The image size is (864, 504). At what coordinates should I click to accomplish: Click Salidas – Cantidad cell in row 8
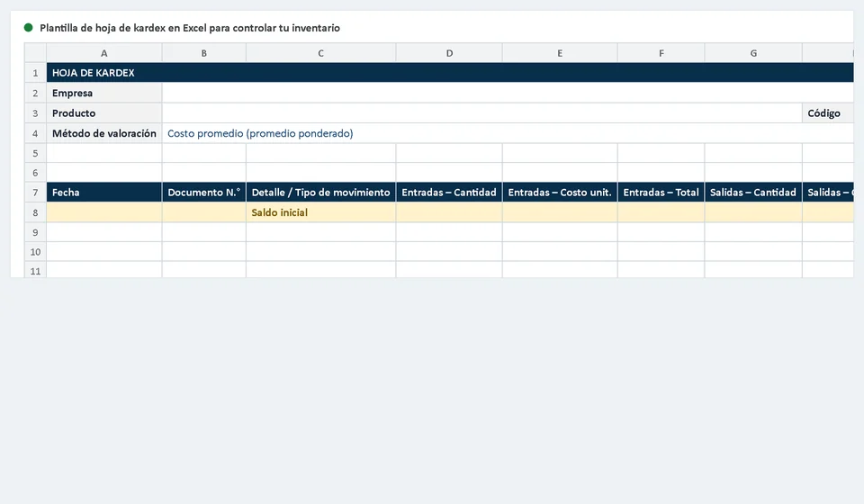[x=753, y=212]
